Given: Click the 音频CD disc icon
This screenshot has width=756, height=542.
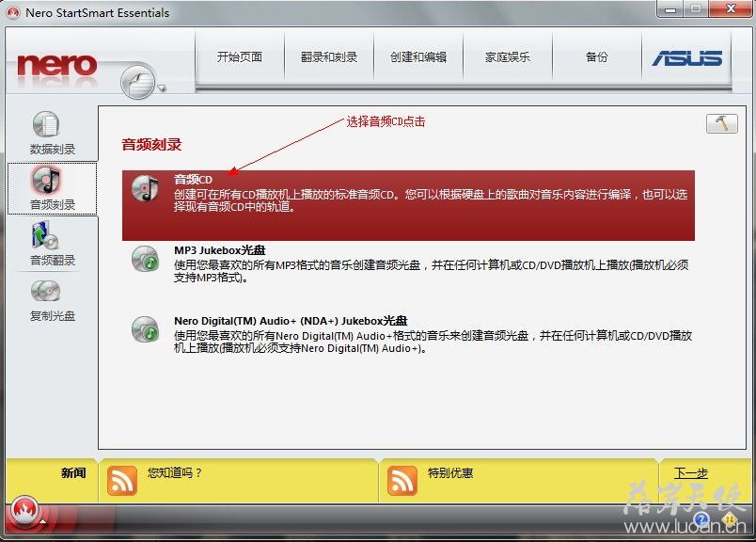Looking at the screenshot, I should point(145,188).
